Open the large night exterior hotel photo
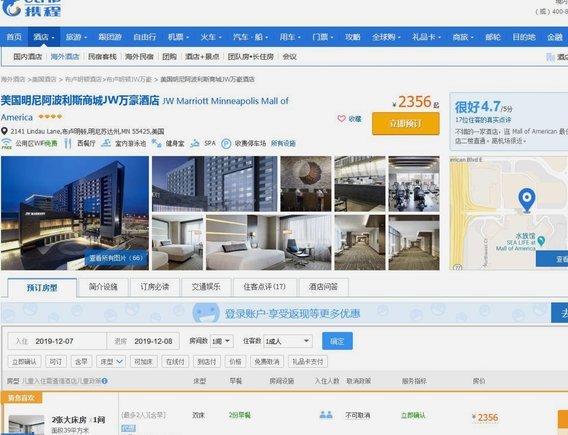Viewport: 568px width, 435px height. [x=75, y=213]
